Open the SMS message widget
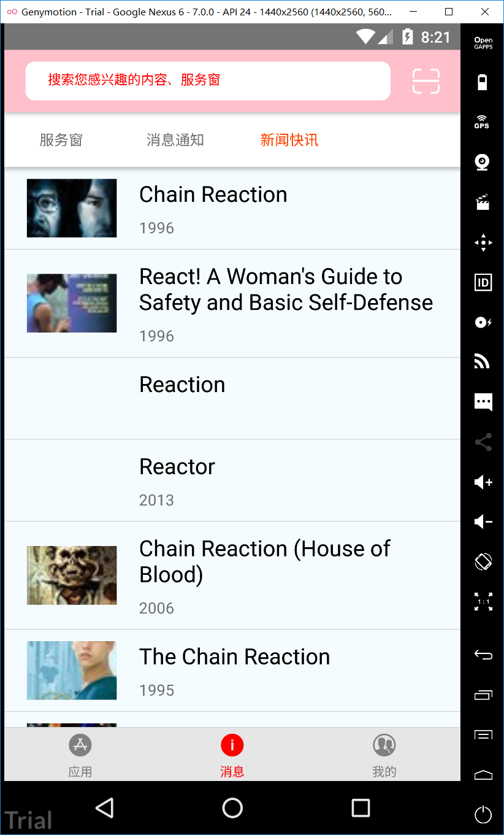 (483, 402)
